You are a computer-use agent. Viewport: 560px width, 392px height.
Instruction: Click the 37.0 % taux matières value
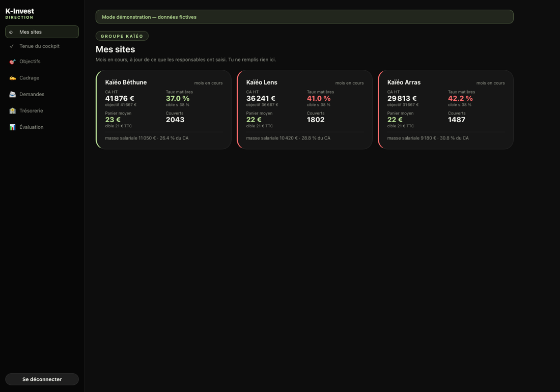pyautogui.click(x=178, y=99)
